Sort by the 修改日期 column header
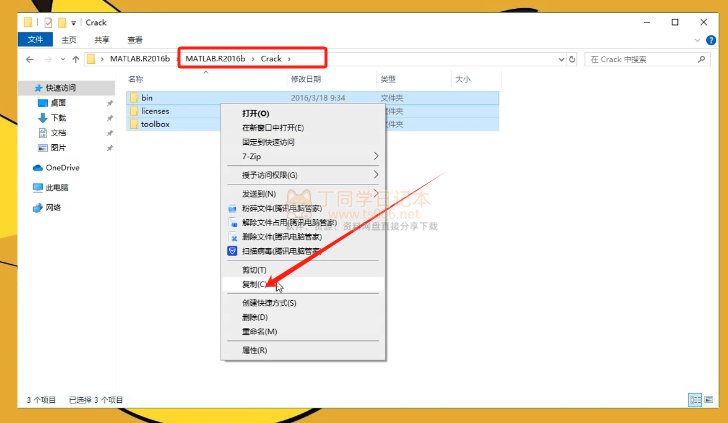This screenshot has height=423, width=728. tap(306, 79)
